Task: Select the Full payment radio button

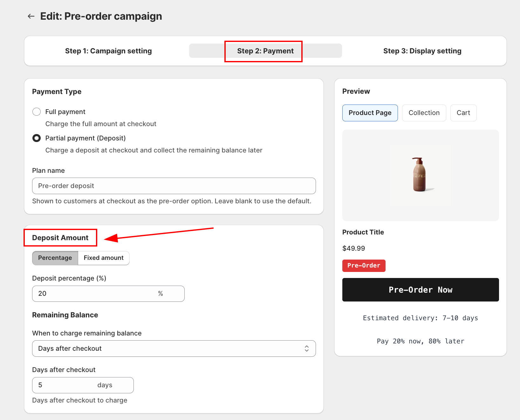Action: 37,112
